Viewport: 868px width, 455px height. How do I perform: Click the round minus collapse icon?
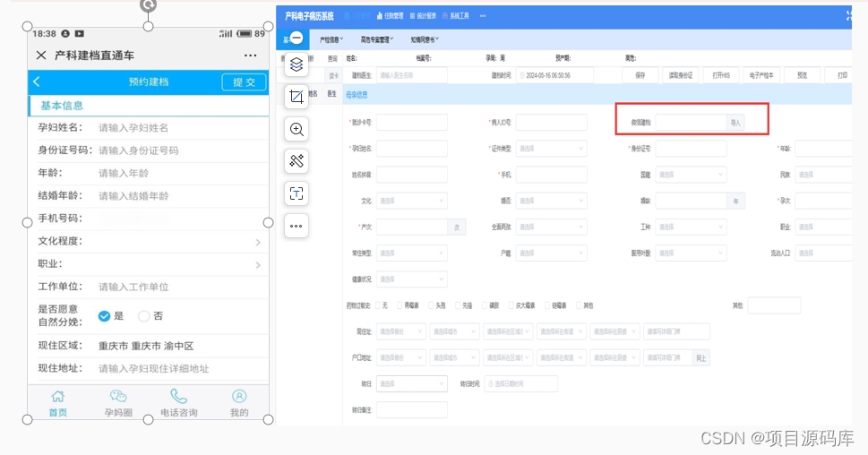[x=296, y=38]
